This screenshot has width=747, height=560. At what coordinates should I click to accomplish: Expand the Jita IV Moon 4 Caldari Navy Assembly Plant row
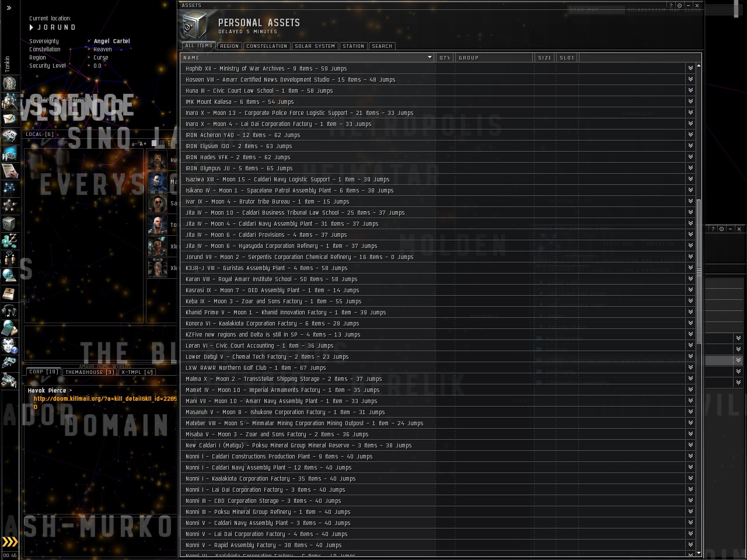pyautogui.click(x=690, y=223)
